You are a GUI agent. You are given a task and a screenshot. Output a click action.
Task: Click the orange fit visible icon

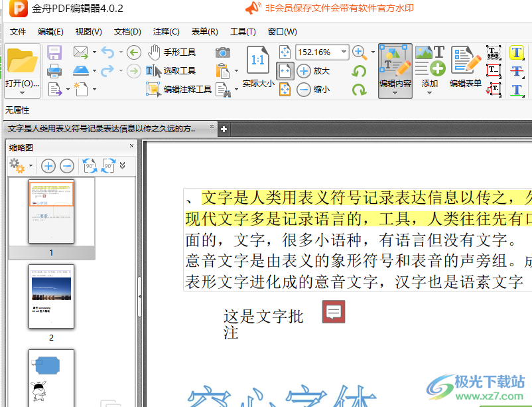pyautogui.click(x=285, y=90)
